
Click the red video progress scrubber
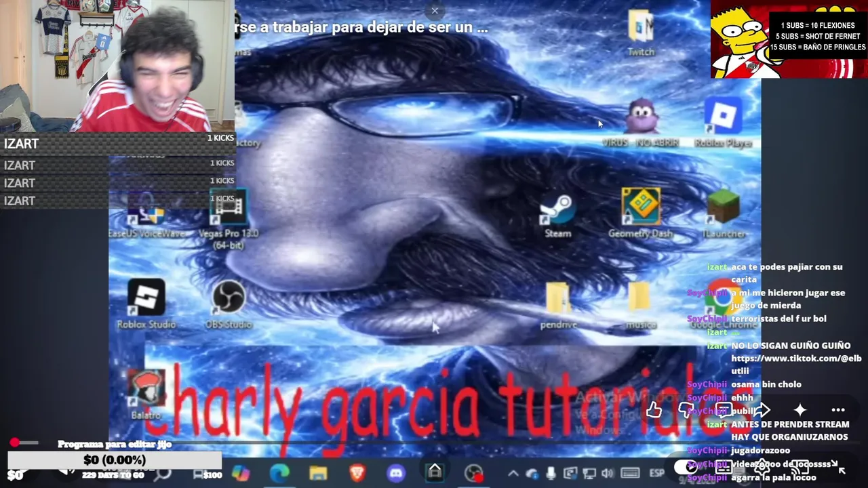coord(14,443)
